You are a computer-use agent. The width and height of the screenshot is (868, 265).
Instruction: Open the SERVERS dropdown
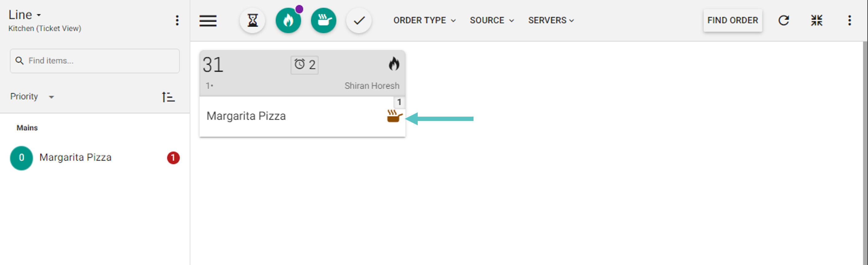click(551, 21)
